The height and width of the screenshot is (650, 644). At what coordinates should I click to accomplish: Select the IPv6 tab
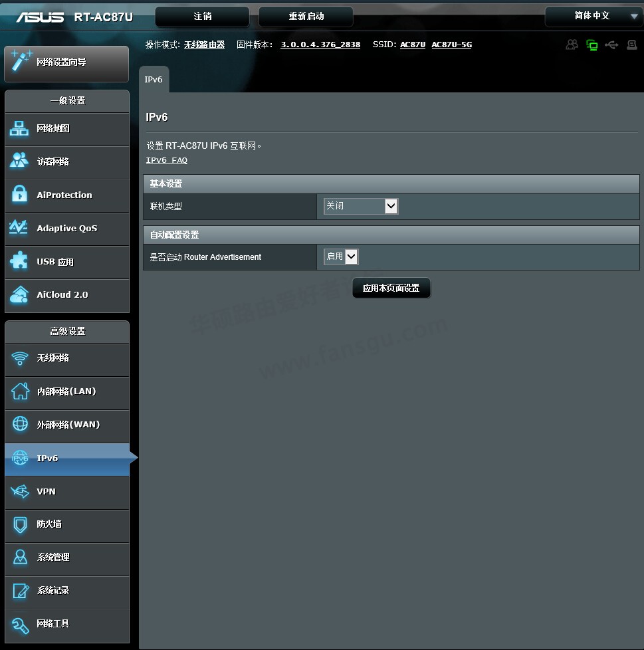point(154,79)
